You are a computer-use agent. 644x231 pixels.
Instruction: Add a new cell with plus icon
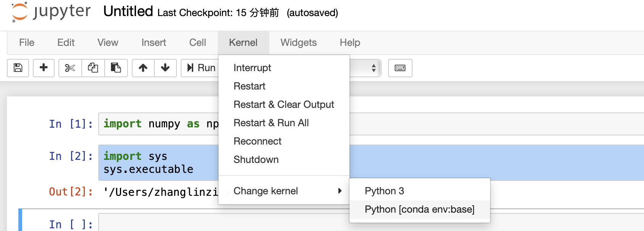click(x=44, y=68)
